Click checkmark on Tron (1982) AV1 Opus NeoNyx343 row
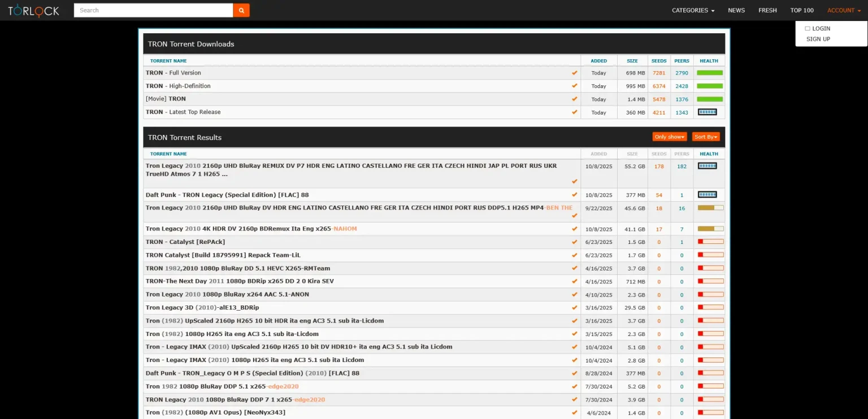The image size is (868, 419). pos(575,412)
